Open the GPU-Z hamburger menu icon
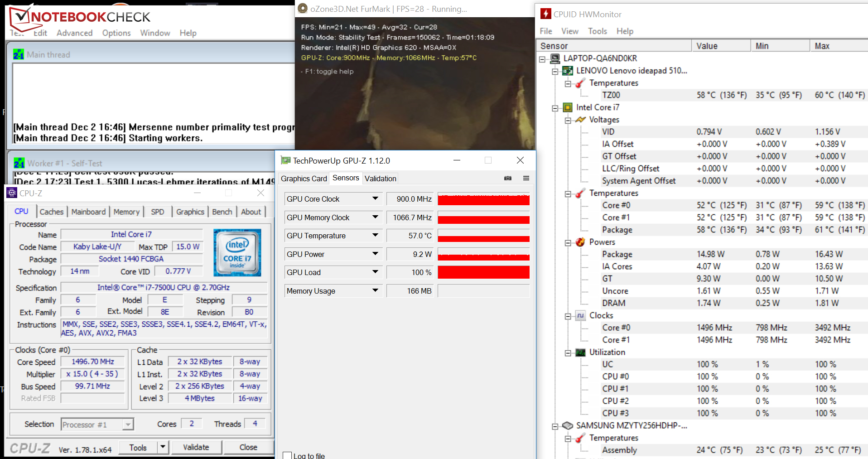Screen dimensions: 868x459 point(526,178)
